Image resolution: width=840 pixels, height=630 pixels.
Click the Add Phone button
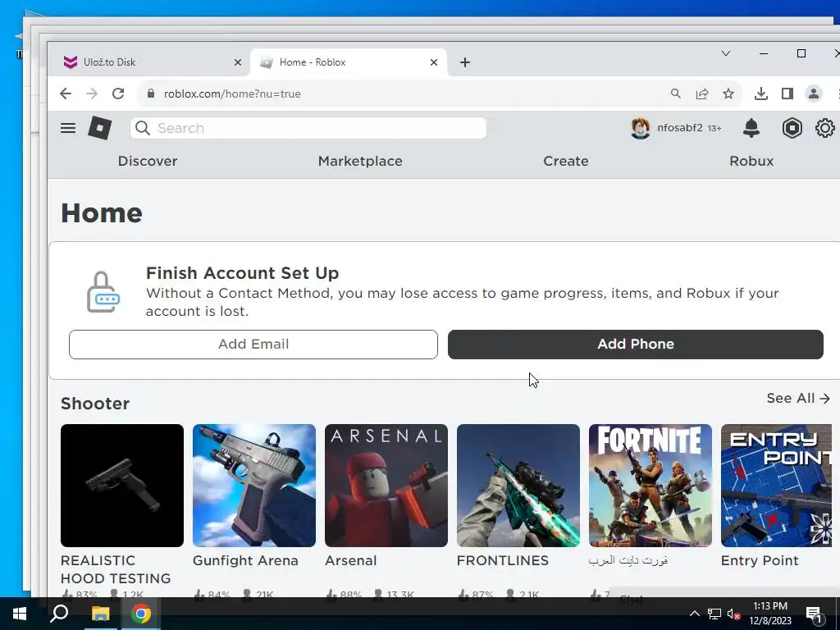(x=636, y=345)
